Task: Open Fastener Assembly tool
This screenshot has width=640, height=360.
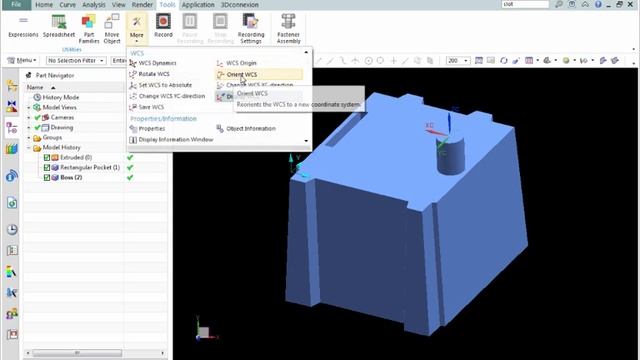Action: [288, 29]
